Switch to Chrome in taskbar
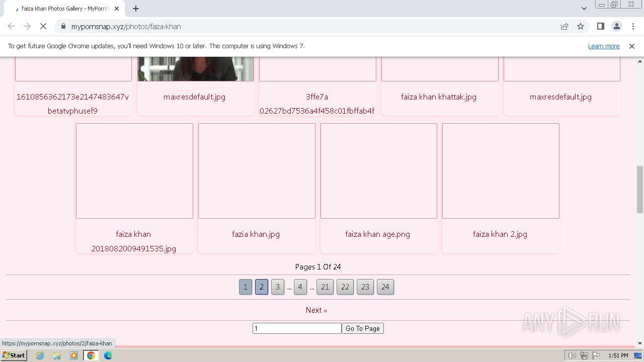 click(91, 355)
